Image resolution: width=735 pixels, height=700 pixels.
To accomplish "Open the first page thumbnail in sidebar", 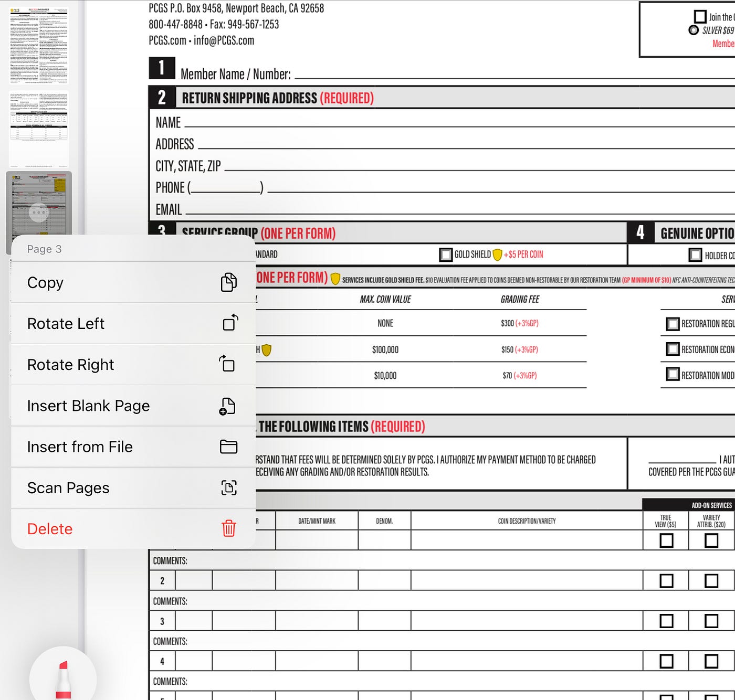I will coord(39,46).
